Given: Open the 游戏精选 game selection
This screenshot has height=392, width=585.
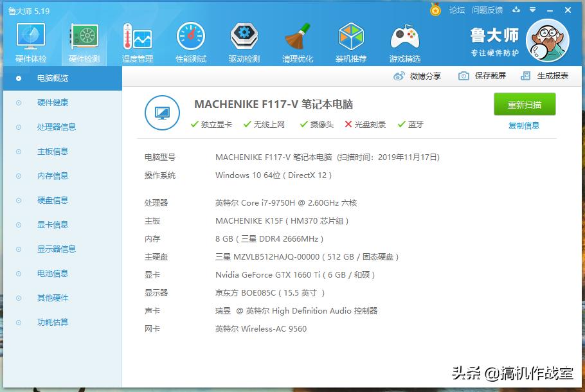Looking at the screenshot, I should point(404,40).
